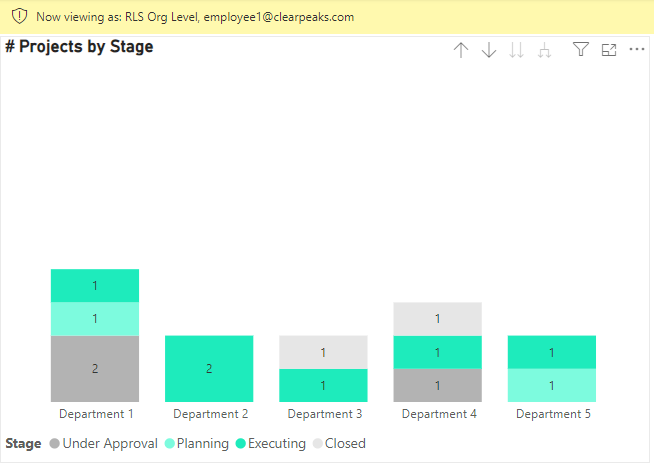Select Department 4 Closed bar segment
Viewport: 654px width, 468px height.
[x=437, y=318]
